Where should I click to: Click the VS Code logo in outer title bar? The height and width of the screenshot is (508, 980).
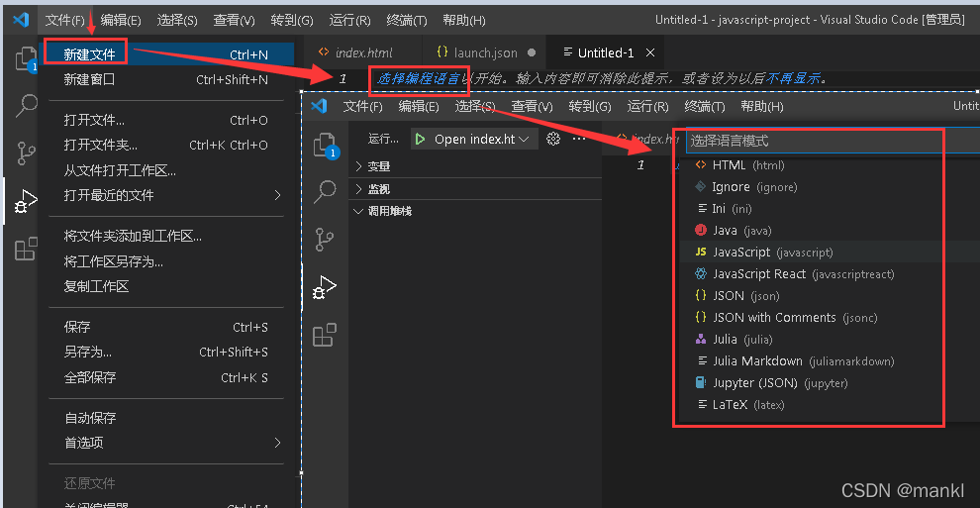click(21, 20)
